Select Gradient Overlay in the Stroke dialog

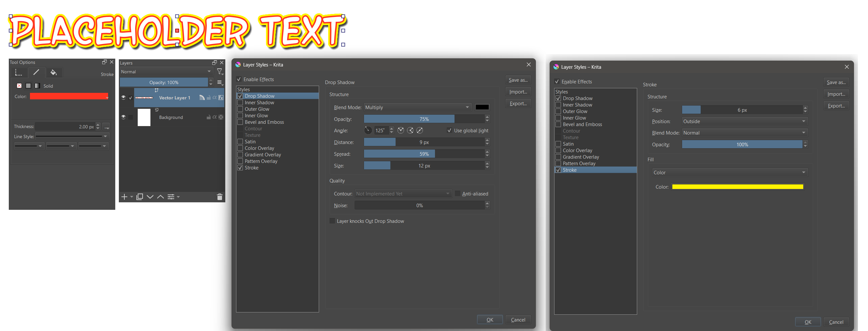tap(581, 157)
